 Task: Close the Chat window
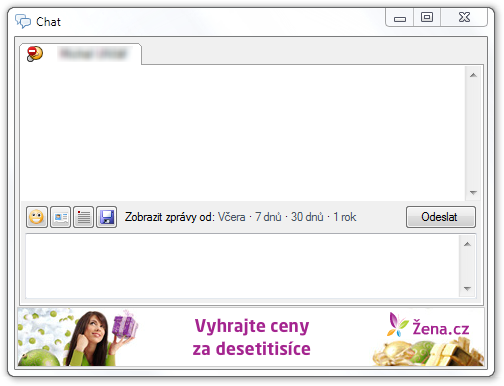[x=464, y=18]
